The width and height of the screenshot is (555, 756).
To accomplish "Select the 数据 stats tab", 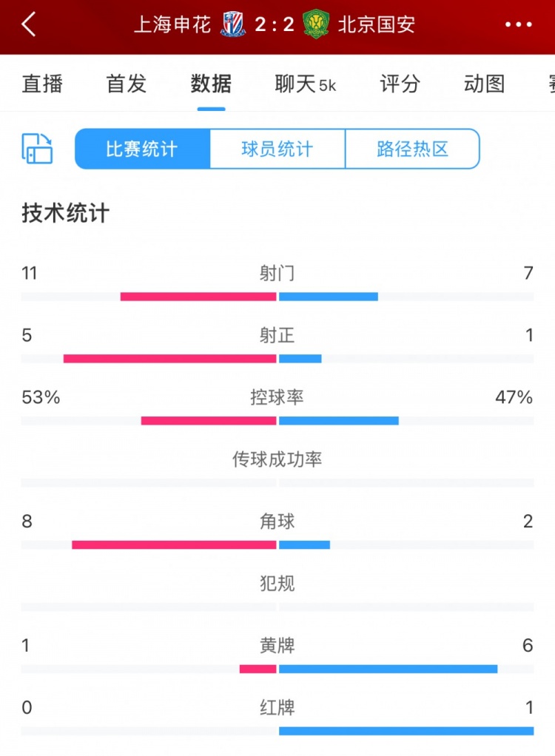I will [x=210, y=84].
